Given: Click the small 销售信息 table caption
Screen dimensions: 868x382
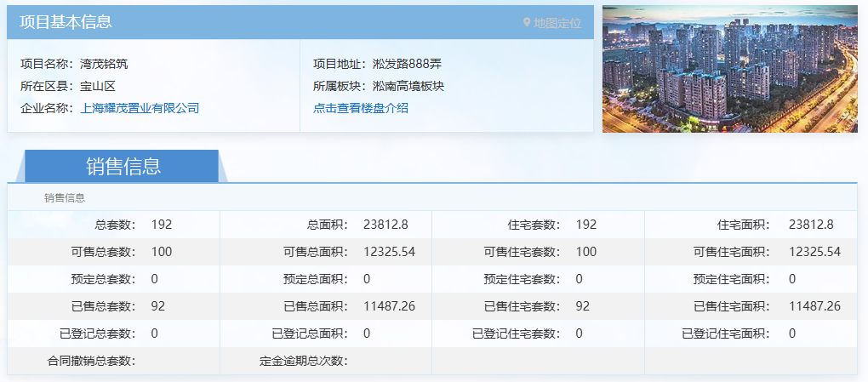Looking at the screenshot, I should pyautogui.click(x=65, y=197).
